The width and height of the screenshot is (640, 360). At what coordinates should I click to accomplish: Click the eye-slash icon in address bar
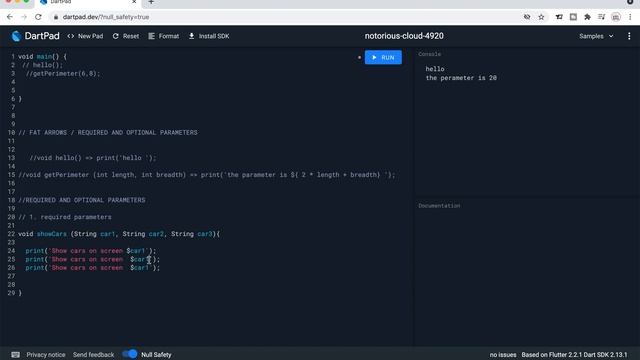[x=527, y=17]
